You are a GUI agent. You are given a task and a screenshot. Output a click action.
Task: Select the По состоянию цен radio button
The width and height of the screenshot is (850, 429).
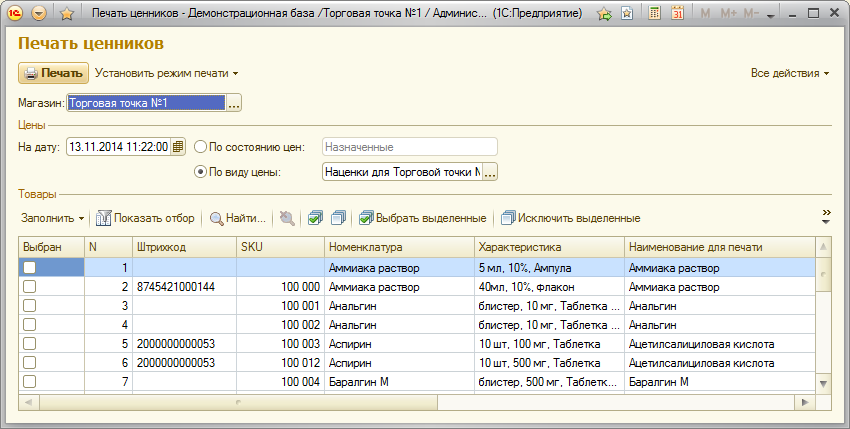(x=201, y=147)
